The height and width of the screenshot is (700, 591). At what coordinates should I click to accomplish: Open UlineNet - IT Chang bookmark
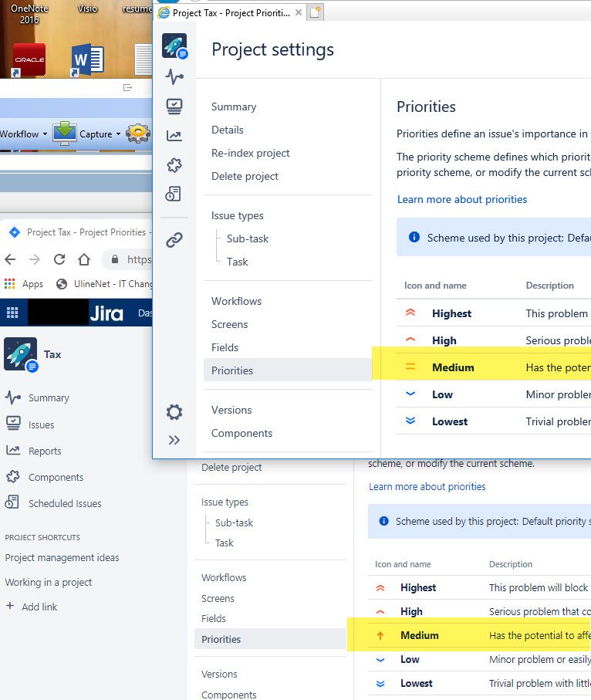(104, 284)
